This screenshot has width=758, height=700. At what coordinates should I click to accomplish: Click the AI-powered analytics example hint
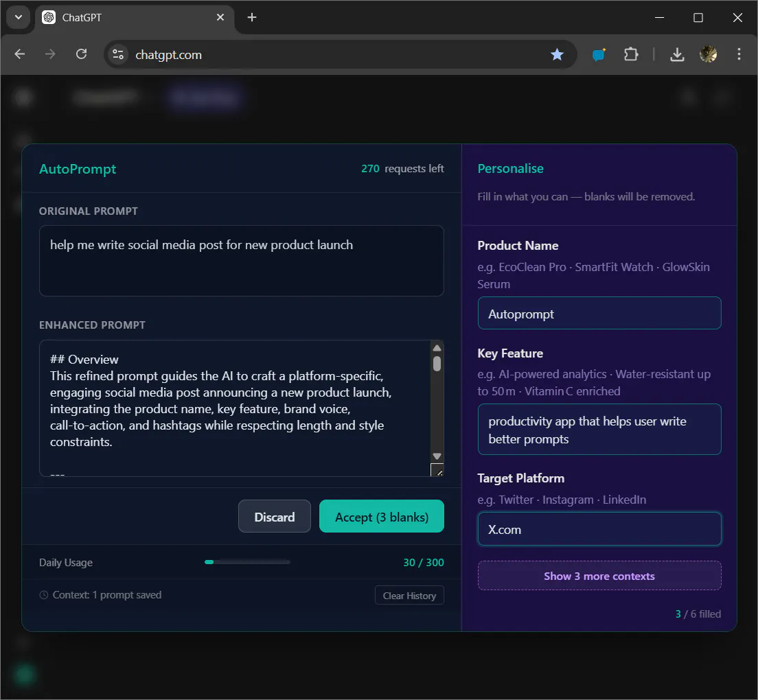[x=594, y=383]
